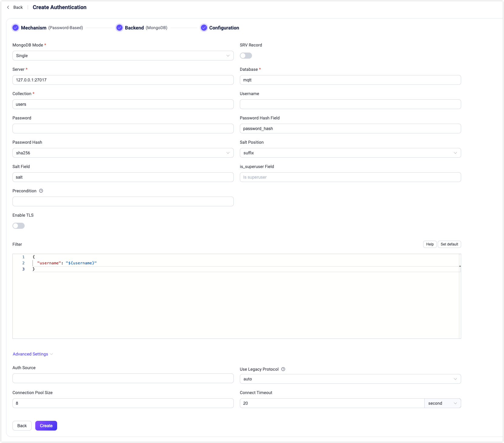Enable the SRV Record toggle
This screenshot has width=504, height=443.
click(246, 56)
